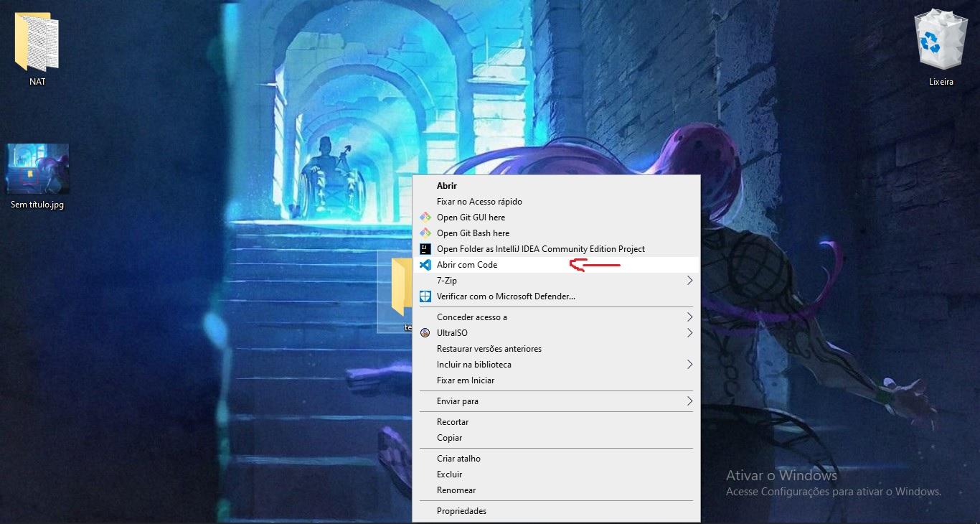Image resolution: width=980 pixels, height=524 pixels.
Task: Click Copiar in the context menu
Action: [451, 437]
